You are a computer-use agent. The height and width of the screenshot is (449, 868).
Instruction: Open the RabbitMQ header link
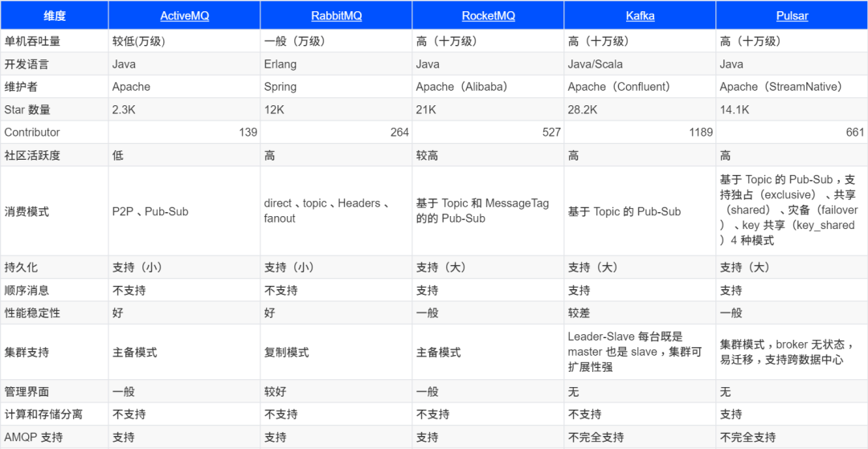pos(337,15)
